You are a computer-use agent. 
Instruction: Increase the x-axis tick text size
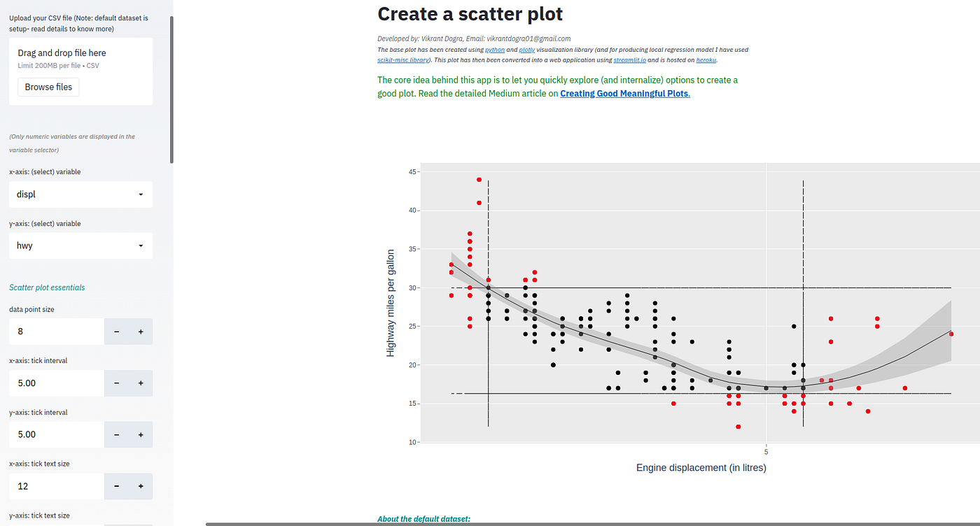(140, 486)
